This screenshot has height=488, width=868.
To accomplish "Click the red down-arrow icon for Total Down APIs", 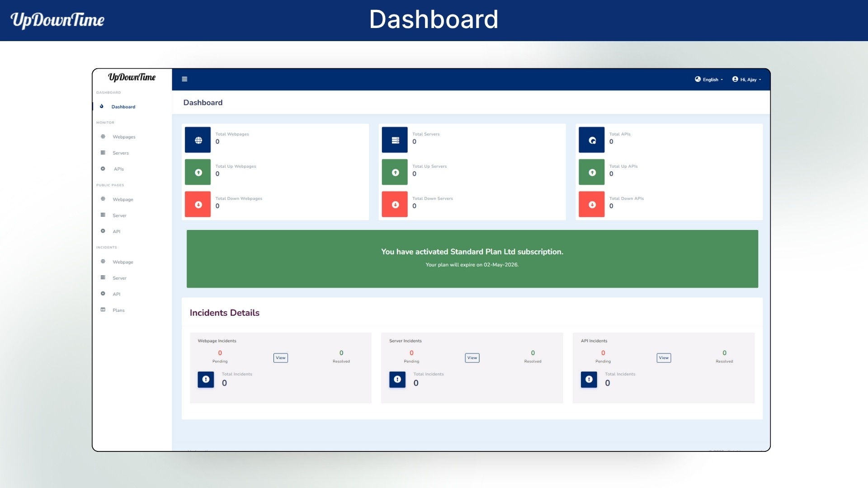I will point(592,204).
